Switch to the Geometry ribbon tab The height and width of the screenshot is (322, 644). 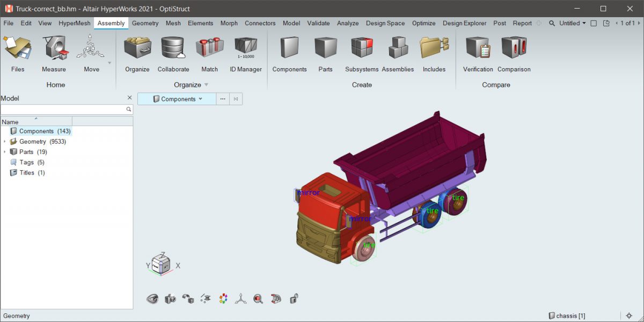click(145, 23)
